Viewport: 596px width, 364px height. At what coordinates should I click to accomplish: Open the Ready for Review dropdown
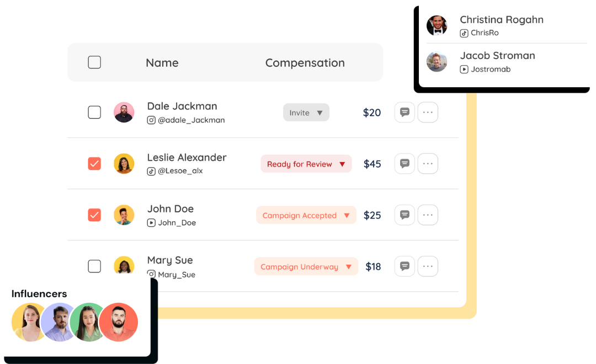[x=306, y=164]
